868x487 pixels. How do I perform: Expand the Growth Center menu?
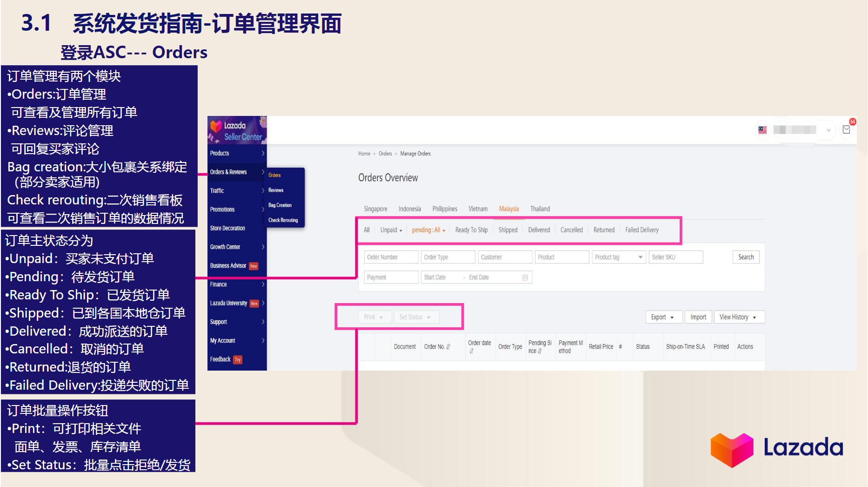click(x=237, y=247)
